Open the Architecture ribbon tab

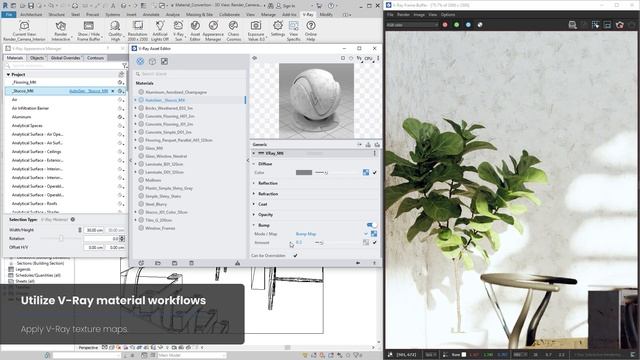[x=31, y=14]
